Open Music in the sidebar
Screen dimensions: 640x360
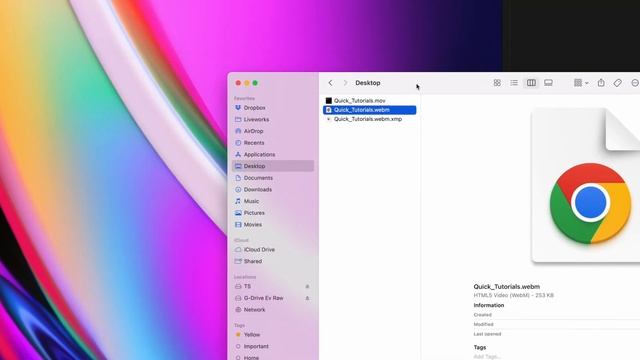[273, 201]
